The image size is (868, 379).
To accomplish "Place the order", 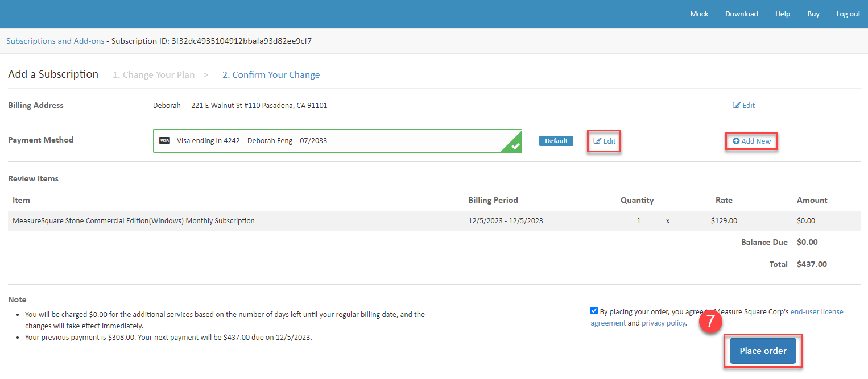I will 763,351.
